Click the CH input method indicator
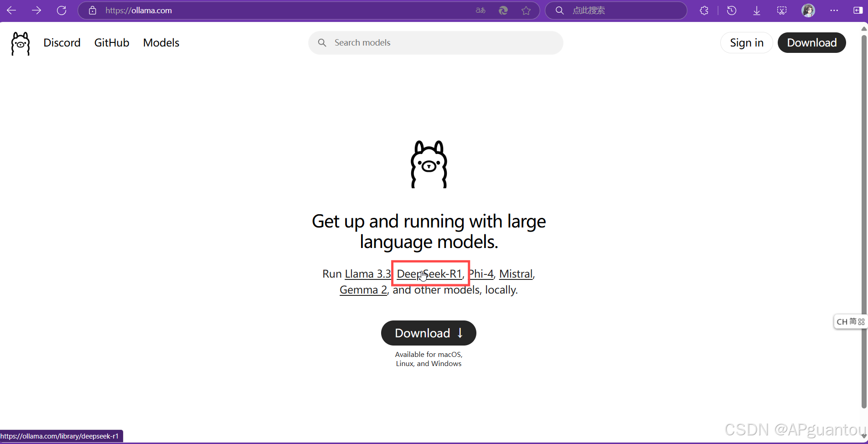This screenshot has width=868, height=444. [x=842, y=321]
